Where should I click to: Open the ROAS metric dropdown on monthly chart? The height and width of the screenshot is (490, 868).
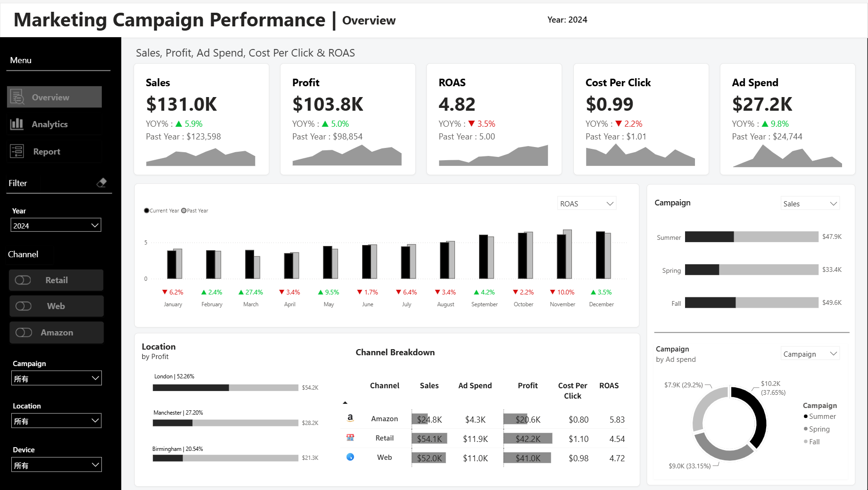587,204
